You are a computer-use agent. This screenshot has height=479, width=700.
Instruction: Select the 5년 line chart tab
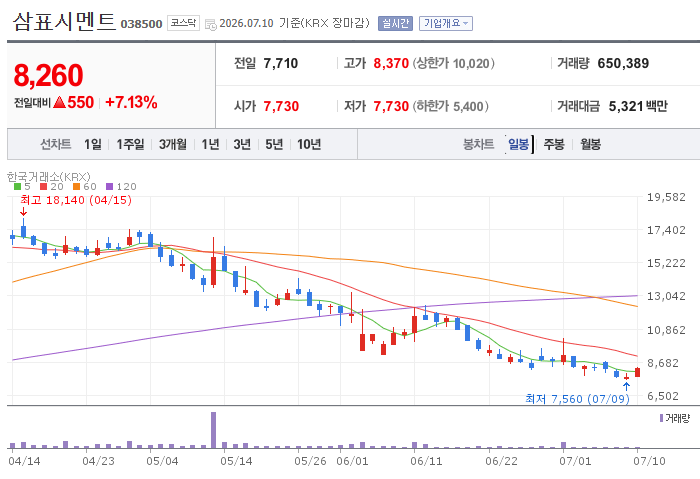(x=274, y=144)
